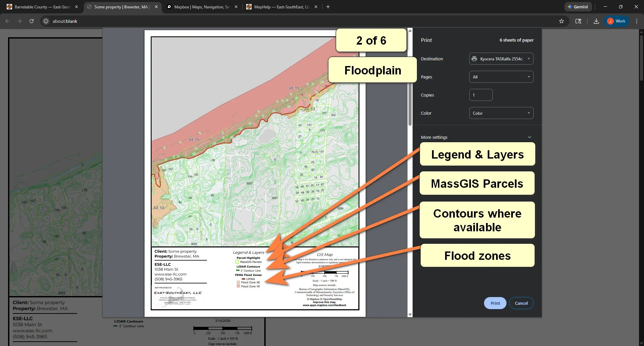This screenshot has width=644, height=346.
Task: Click the browser back navigation arrow
Action: 7,21
